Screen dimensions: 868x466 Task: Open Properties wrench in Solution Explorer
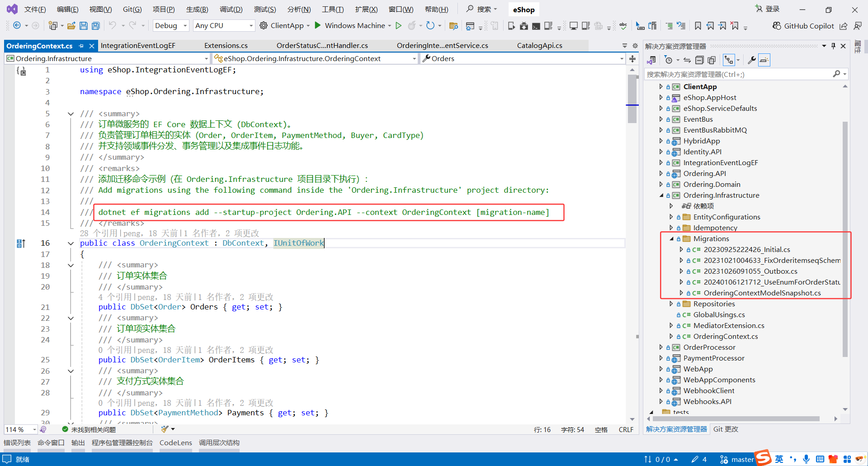click(752, 60)
